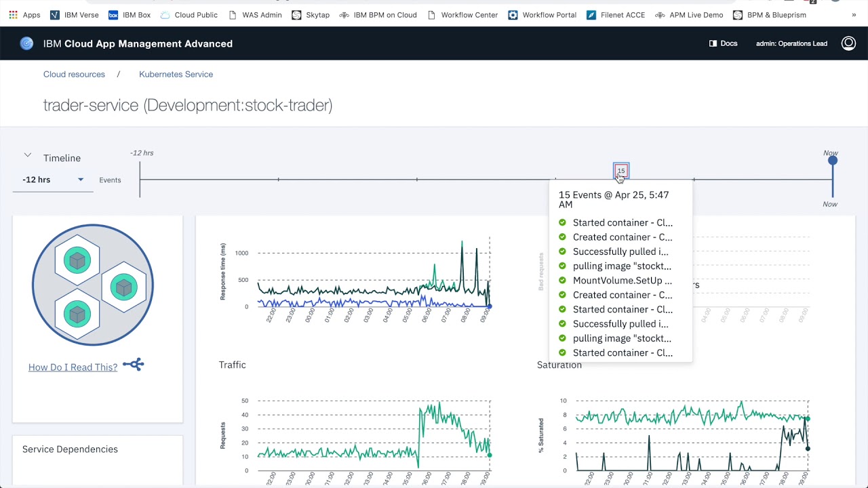This screenshot has width=868, height=488.
Task: Click the top hexagon pod icon
Action: click(x=78, y=260)
